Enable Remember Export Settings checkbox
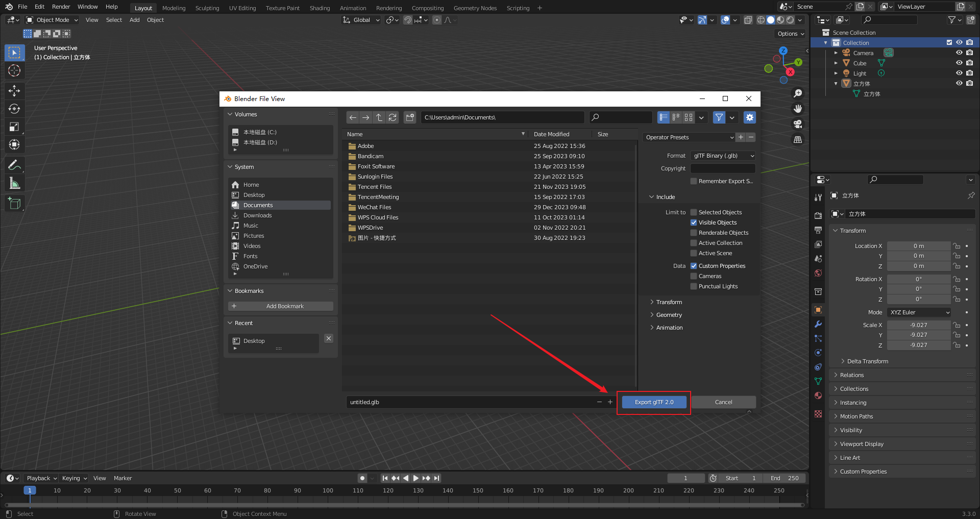 694,181
